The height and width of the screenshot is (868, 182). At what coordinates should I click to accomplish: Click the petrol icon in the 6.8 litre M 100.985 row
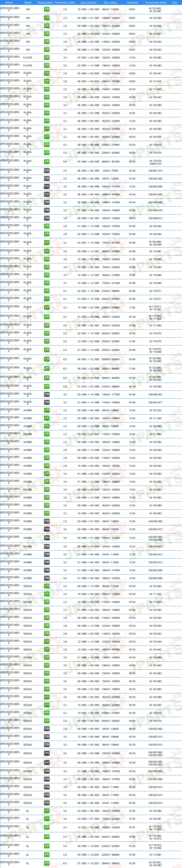46,387
